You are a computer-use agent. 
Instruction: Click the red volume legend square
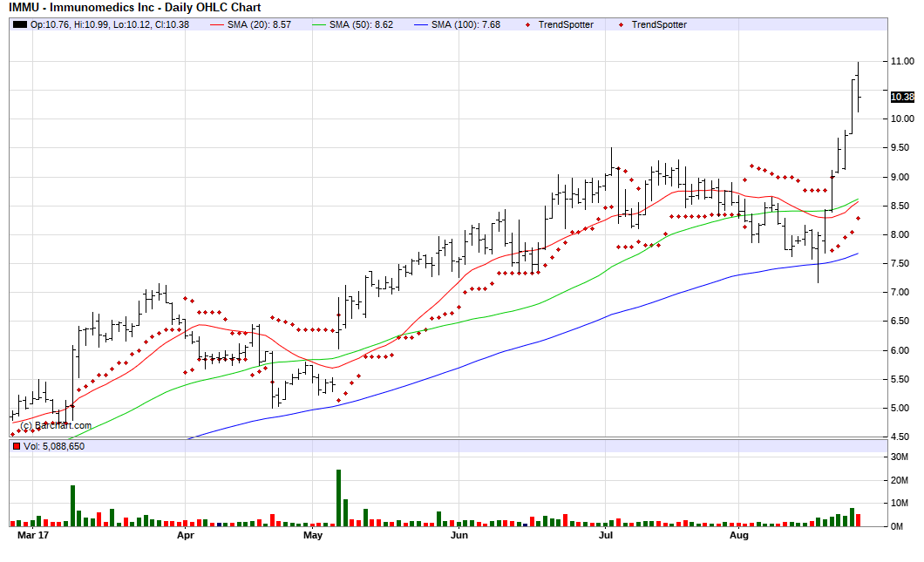pyautogui.click(x=17, y=446)
